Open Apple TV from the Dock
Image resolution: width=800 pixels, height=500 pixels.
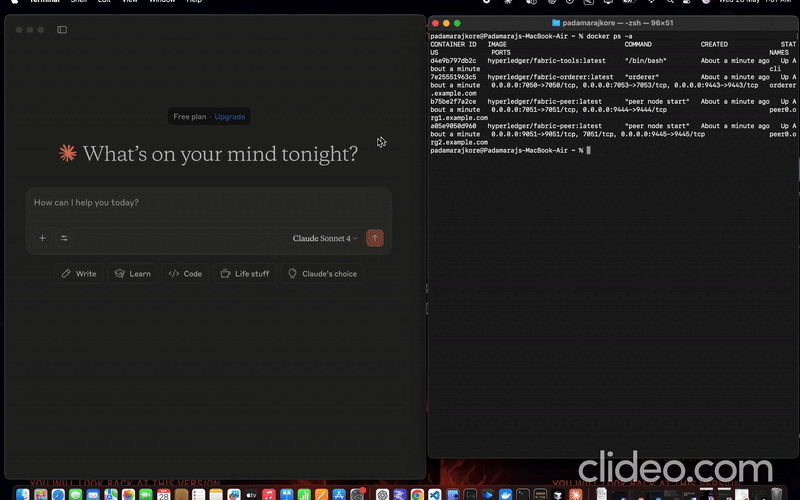pos(251,494)
